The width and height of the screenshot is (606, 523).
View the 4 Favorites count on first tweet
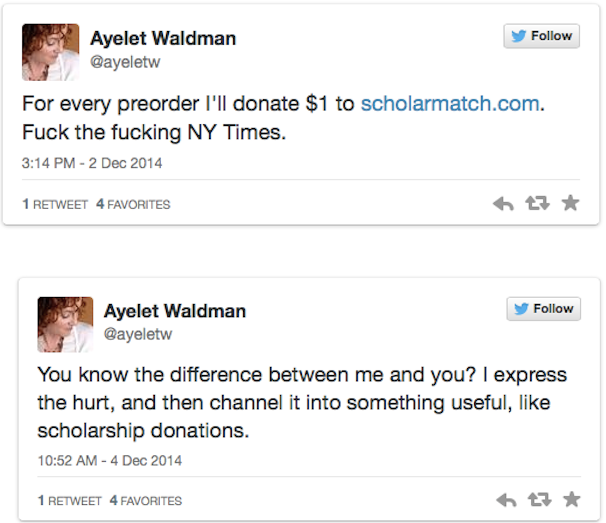tap(132, 205)
